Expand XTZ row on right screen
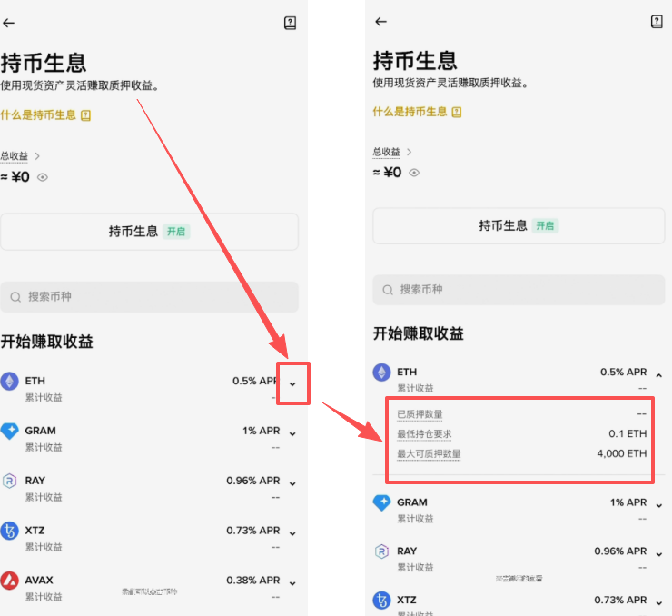This screenshot has width=672, height=616. (x=659, y=603)
